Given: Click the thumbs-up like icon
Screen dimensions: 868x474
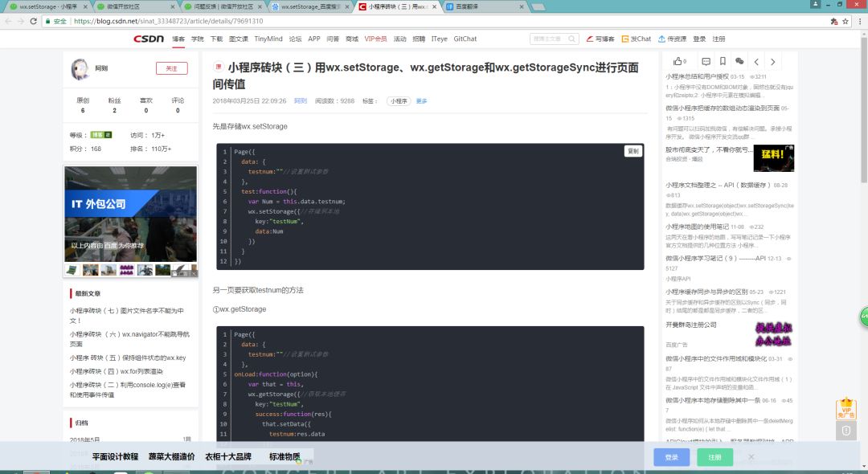Looking at the screenshot, I should (678, 61).
